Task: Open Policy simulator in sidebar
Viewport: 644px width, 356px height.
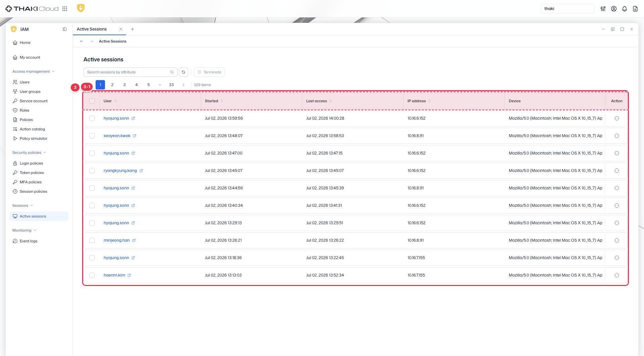Action: pyautogui.click(x=39, y=138)
